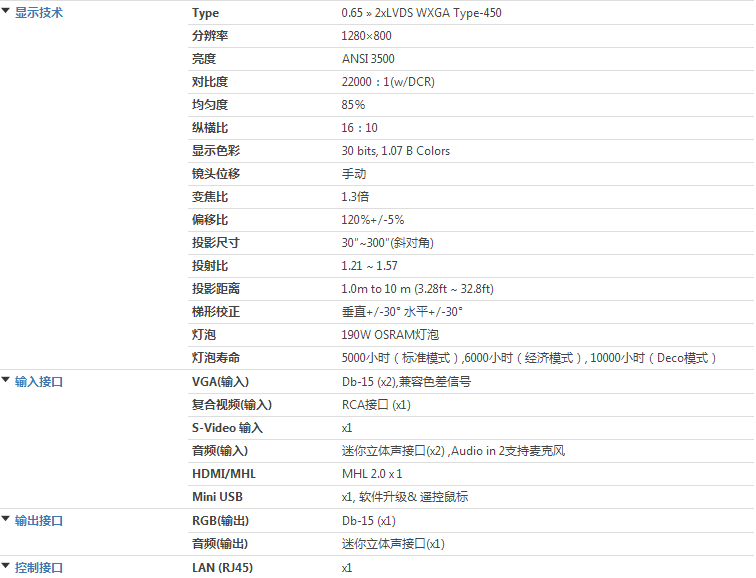The width and height of the screenshot is (756, 578).
Task: Collapse the 控制接口 section triangle
Action: pyautogui.click(x=6, y=566)
